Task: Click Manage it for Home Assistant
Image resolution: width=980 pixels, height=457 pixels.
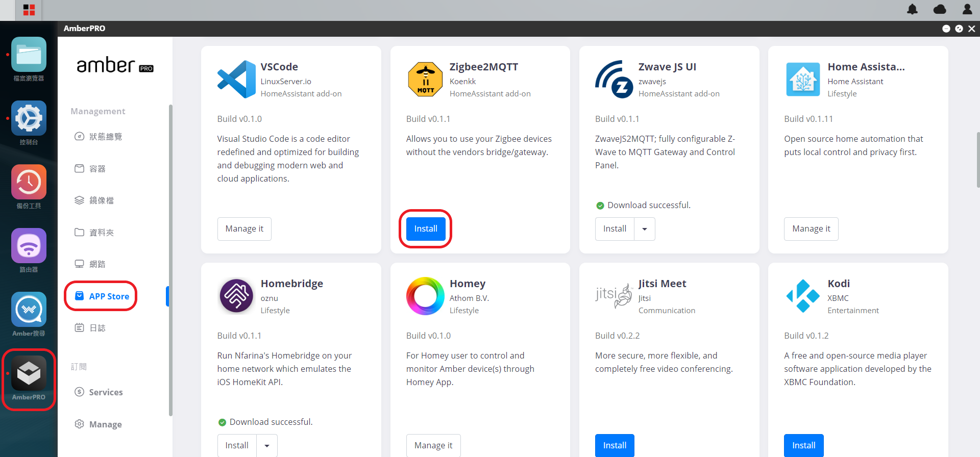Action: (811, 229)
